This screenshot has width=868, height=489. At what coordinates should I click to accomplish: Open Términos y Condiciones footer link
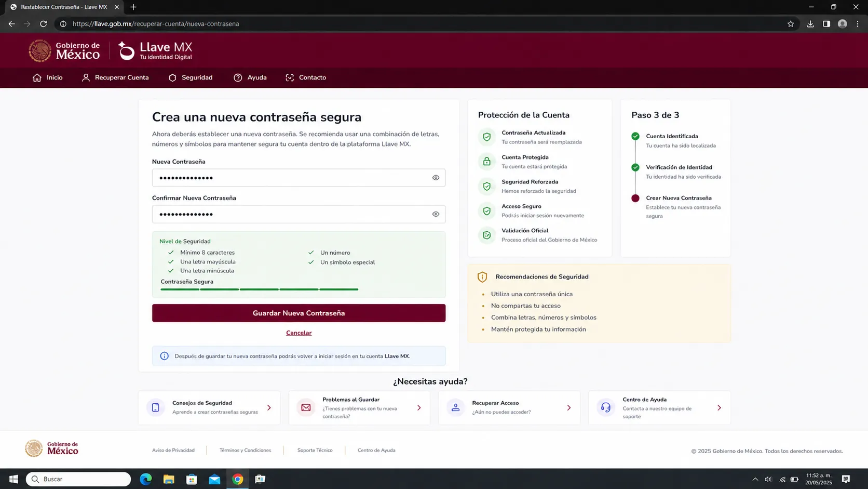(x=245, y=450)
